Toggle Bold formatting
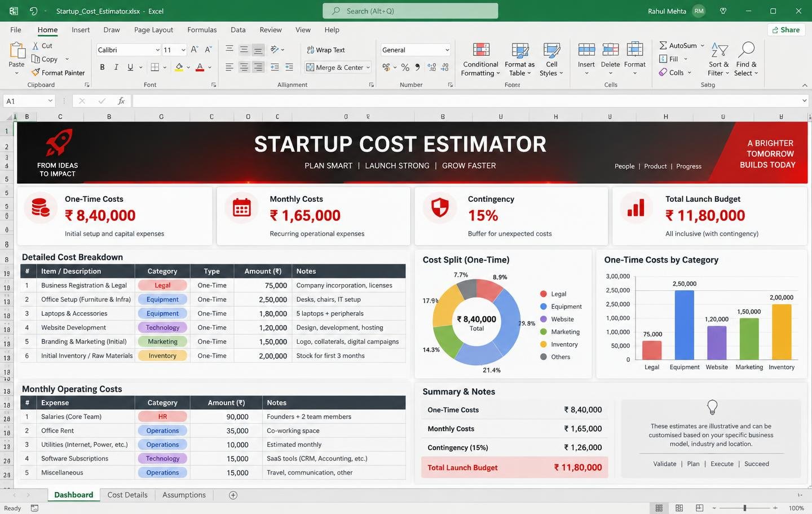The image size is (812, 514). coord(102,67)
